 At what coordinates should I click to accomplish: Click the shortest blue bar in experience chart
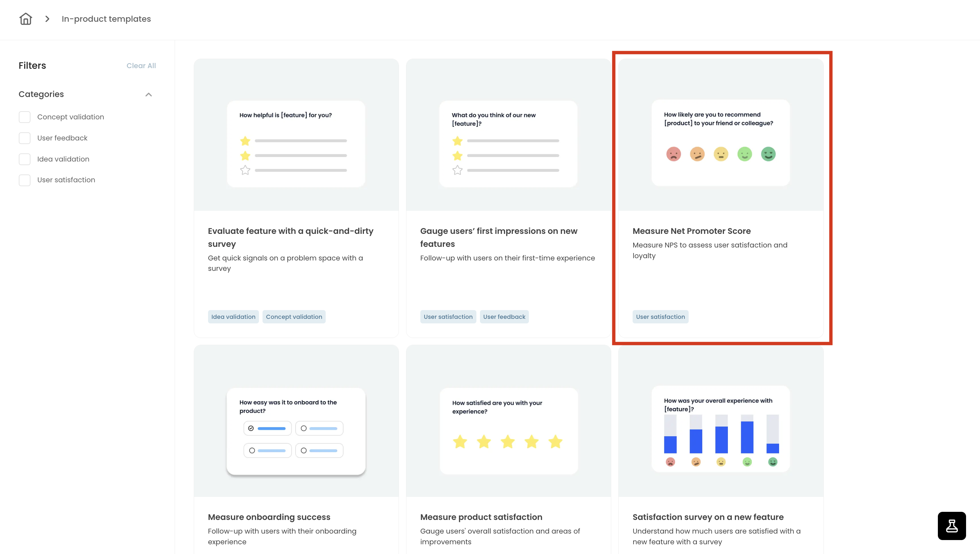click(772, 448)
